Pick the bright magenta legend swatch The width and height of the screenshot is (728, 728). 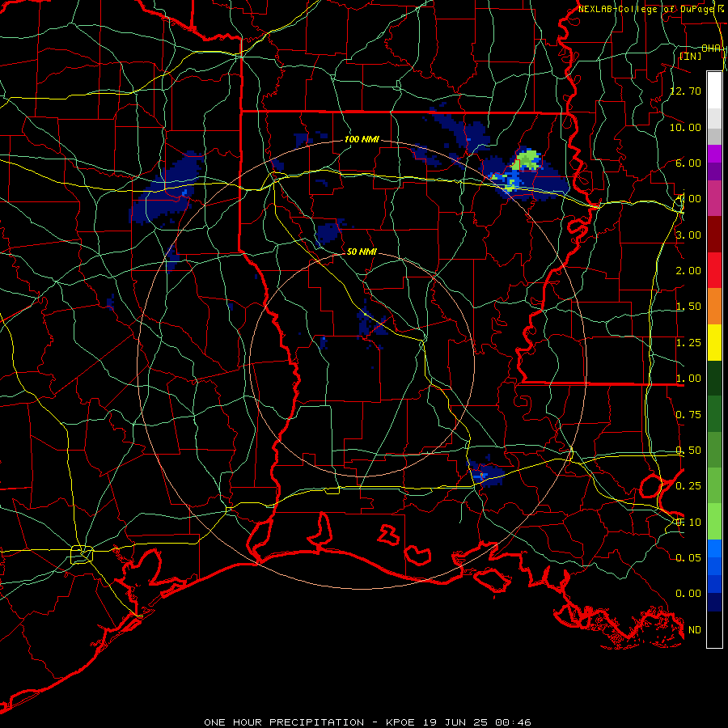[714, 154]
